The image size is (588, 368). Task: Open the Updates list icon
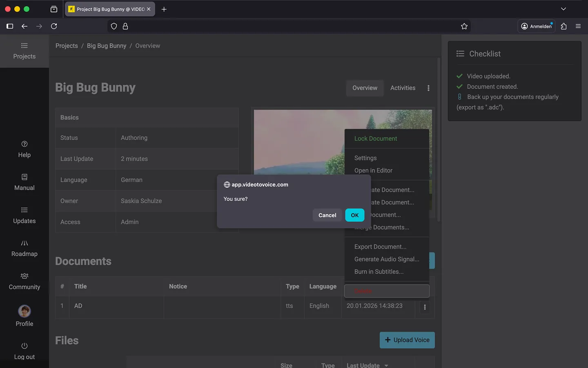(24, 210)
